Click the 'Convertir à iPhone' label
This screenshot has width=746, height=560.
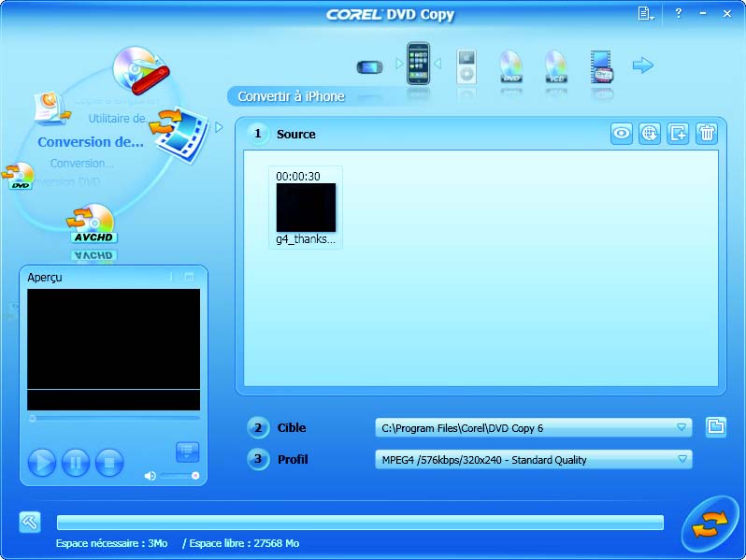[x=291, y=96]
